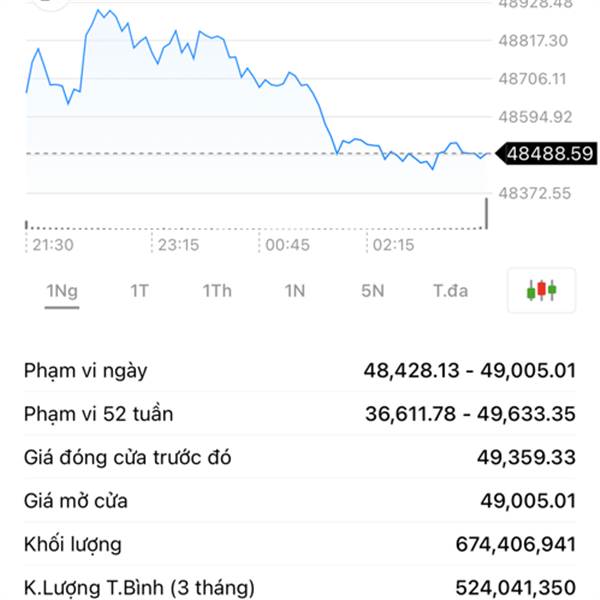The width and height of the screenshot is (600, 600).
Task: Click the 00:45 time axis marker
Action: tap(286, 244)
